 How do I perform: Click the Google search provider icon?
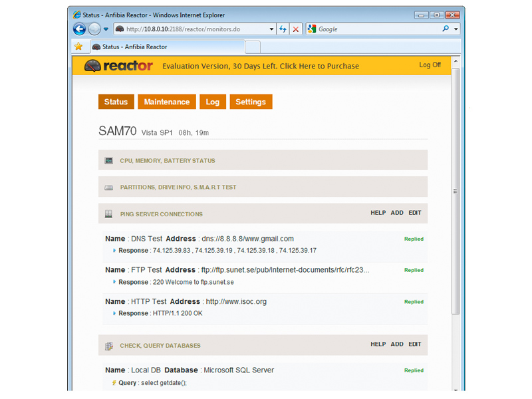312,29
